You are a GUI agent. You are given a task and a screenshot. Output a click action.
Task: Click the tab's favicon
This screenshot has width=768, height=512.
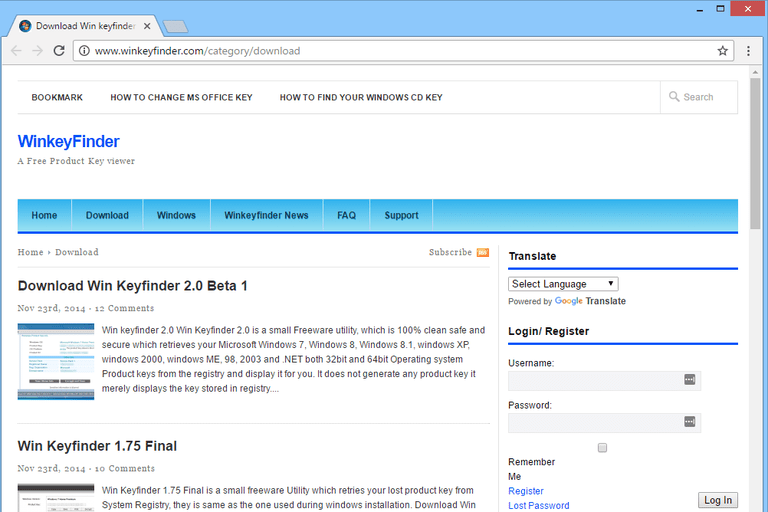tap(25, 26)
